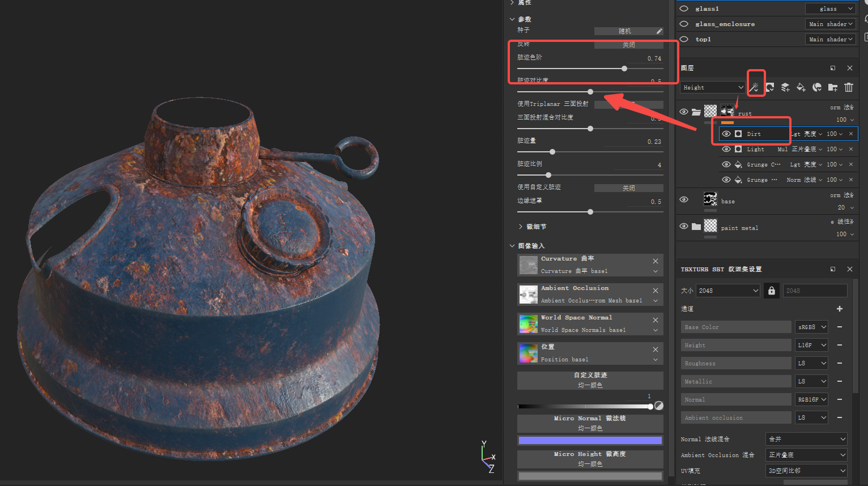Click the Micro Normal uniform color button
868x486 pixels.
pyautogui.click(x=590, y=424)
